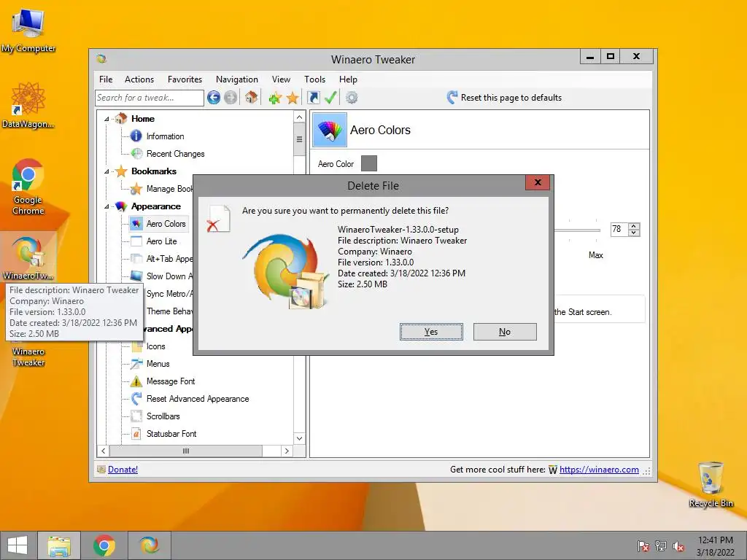Open the Navigation menu
The width and height of the screenshot is (747, 560).
237,79
